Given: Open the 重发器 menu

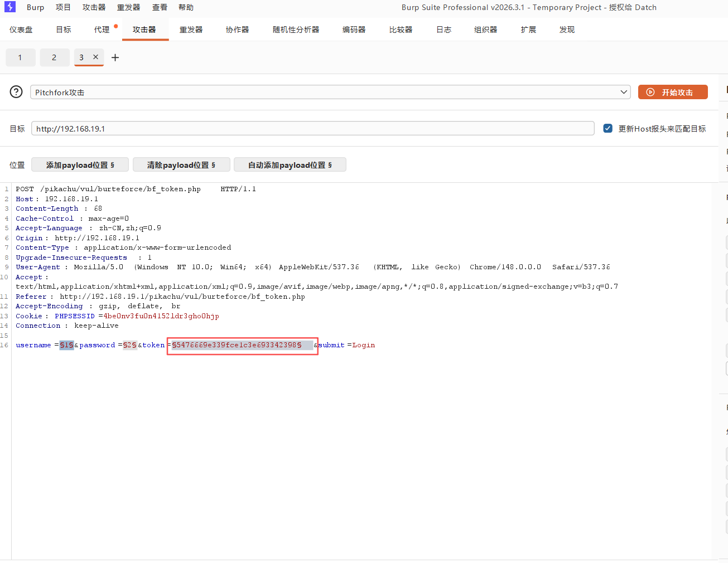Looking at the screenshot, I should [128, 7].
